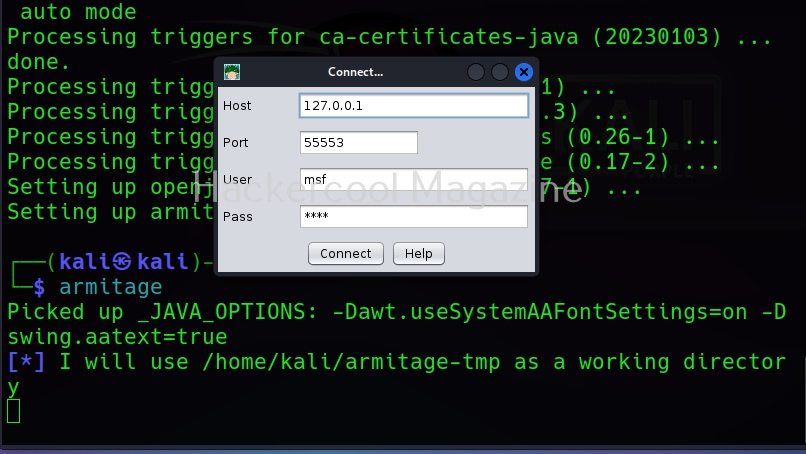Click the 'done.' terminal output line
Screen dimensions: 806x454
click(x=39, y=62)
